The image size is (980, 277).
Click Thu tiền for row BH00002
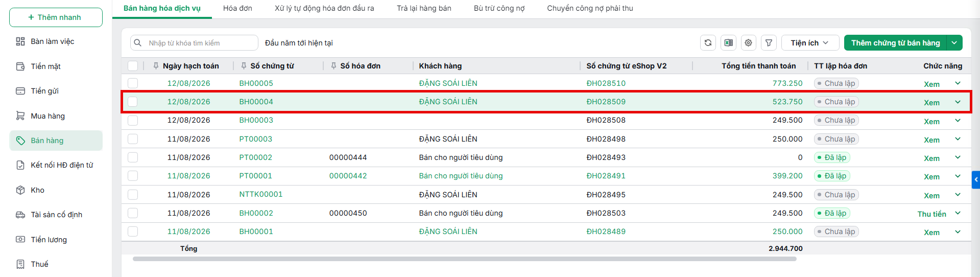pos(931,214)
